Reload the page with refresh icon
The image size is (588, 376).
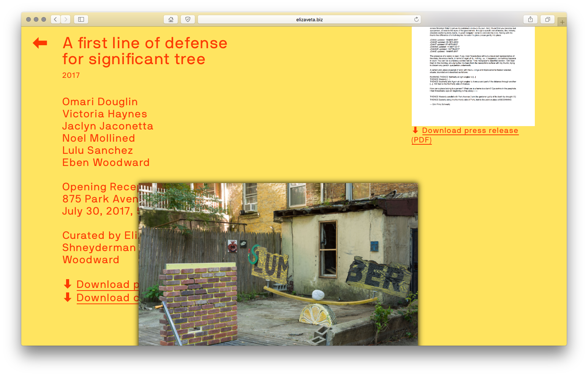(416, 19)
